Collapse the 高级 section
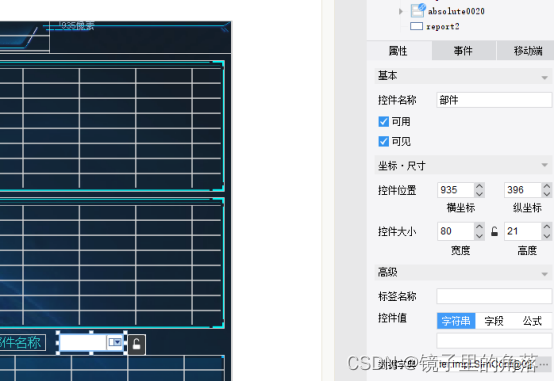This screenshot has width=554, height=382. [544, 274]
